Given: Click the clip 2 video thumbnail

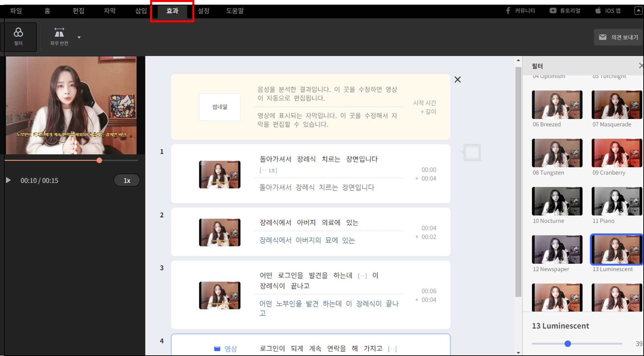Looking at the screenshot, I should [x=220, y=233].
